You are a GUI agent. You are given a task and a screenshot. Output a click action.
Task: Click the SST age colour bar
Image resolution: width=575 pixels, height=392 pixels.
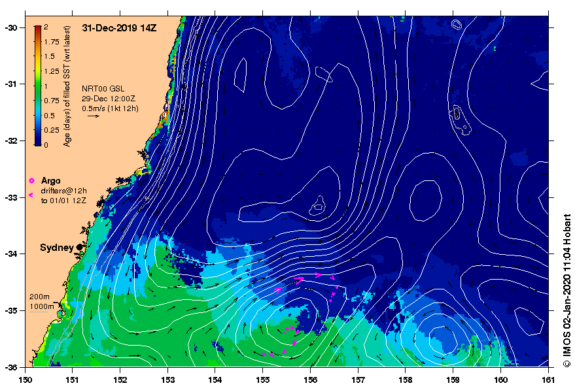coord(38,86)
